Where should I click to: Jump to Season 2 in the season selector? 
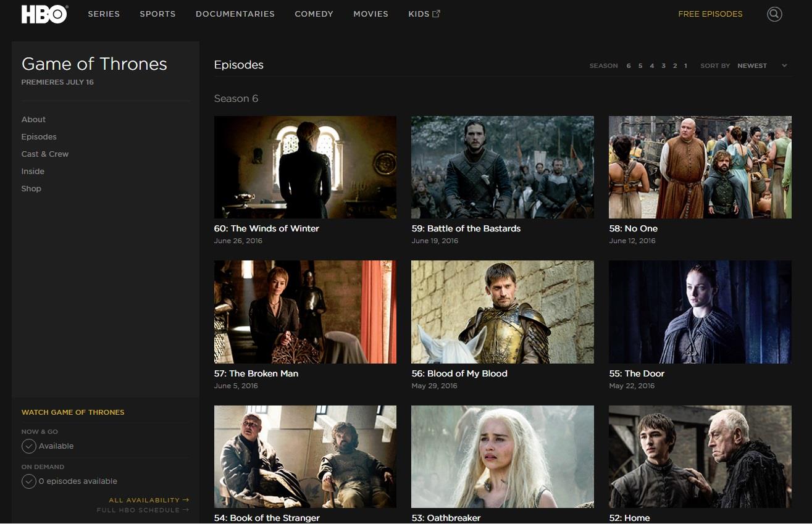(x=675, y=65)
